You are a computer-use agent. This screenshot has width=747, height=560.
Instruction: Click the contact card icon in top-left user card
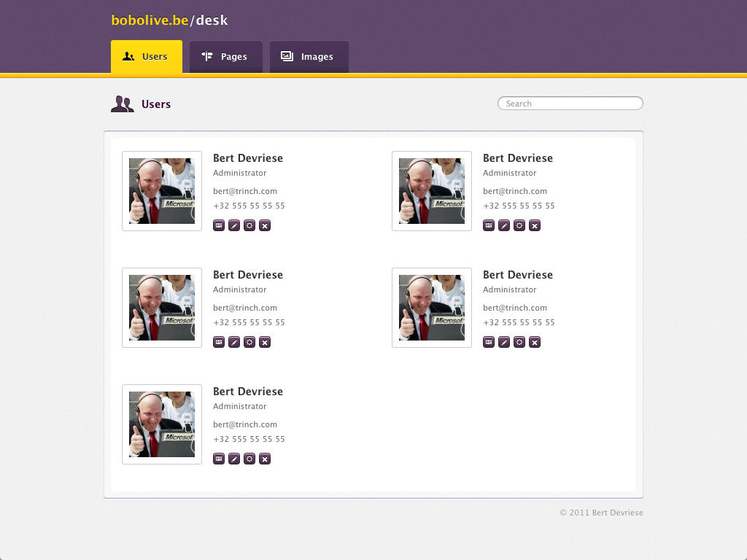tap(219, 225)
